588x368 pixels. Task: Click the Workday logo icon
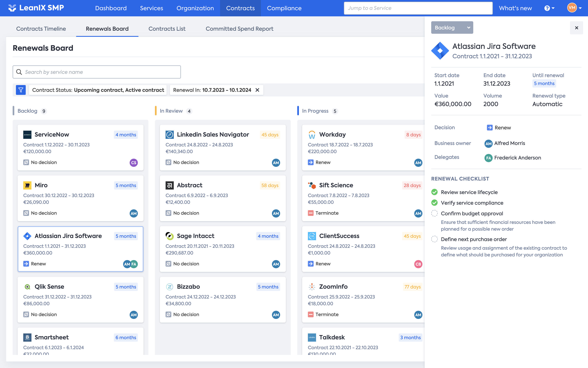point(312,135)
